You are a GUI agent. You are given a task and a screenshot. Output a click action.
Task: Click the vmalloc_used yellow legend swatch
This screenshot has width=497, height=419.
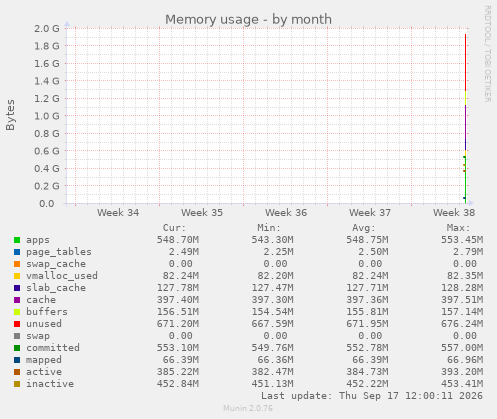(17, 276)
